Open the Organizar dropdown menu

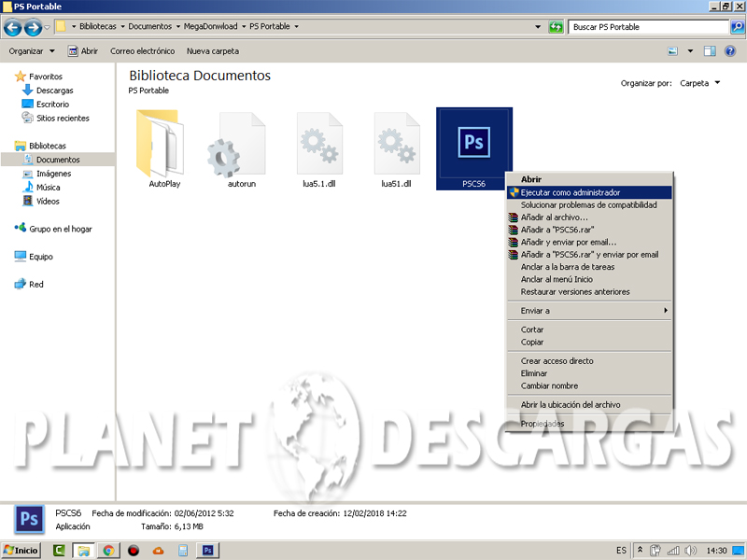(32, 51)
